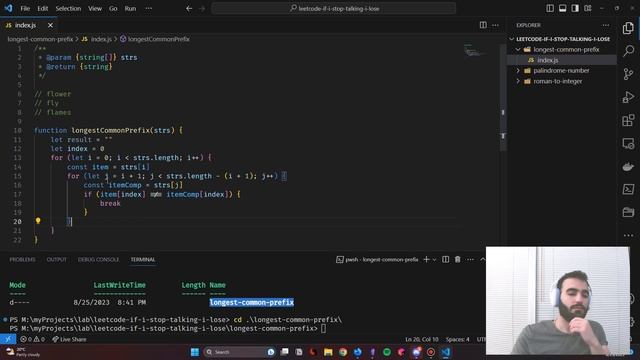Open editor More Actions menu
This screenshot has height=360, width=640.
point(495,25)
